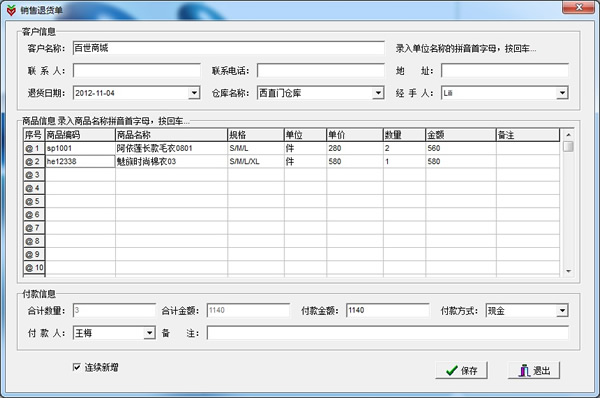This screenshot has height=398, width=600.
Task: Close the 销售退货单 window
Action: 578,7
